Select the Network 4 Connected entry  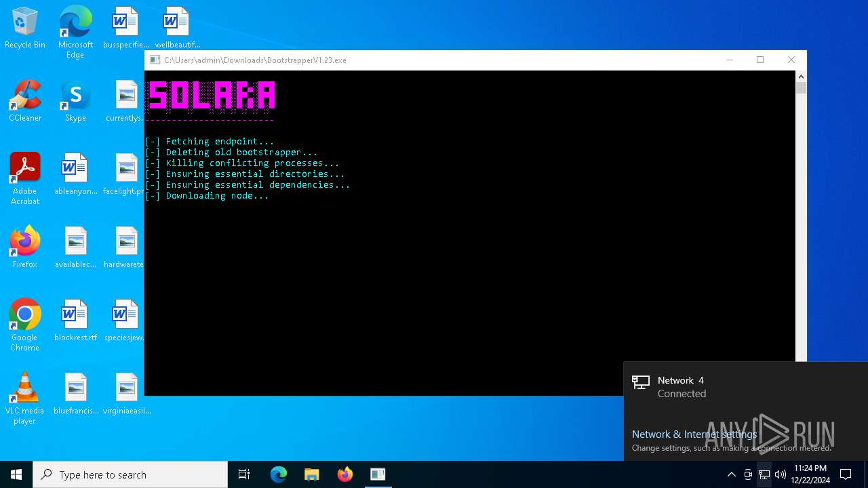click(745, 387)
